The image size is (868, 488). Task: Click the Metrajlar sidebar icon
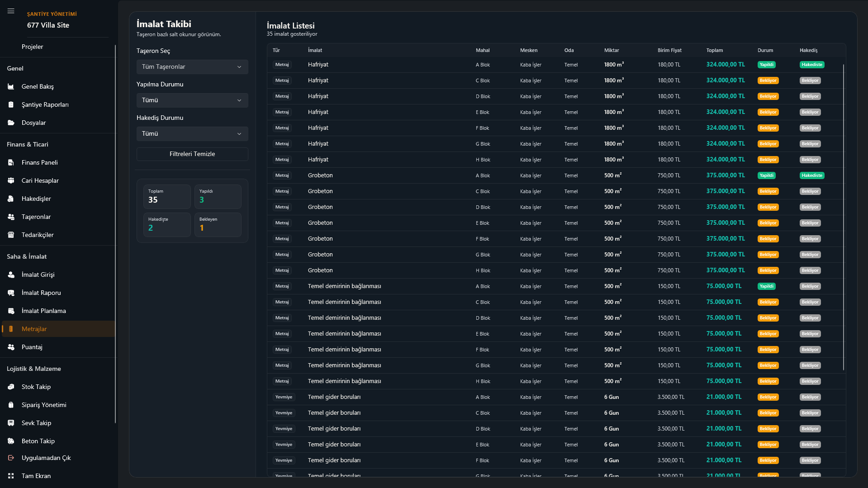click(x=11, y=329)
